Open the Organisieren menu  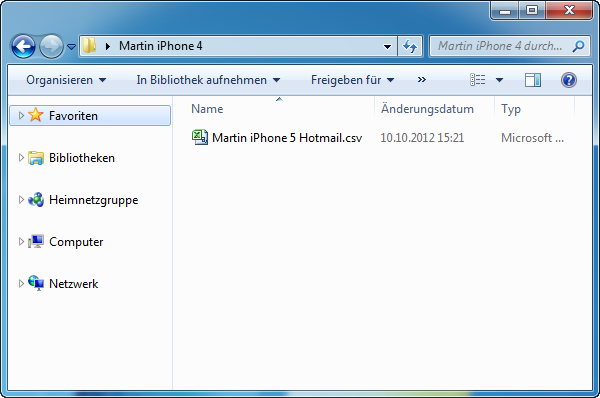coord(66,80)
